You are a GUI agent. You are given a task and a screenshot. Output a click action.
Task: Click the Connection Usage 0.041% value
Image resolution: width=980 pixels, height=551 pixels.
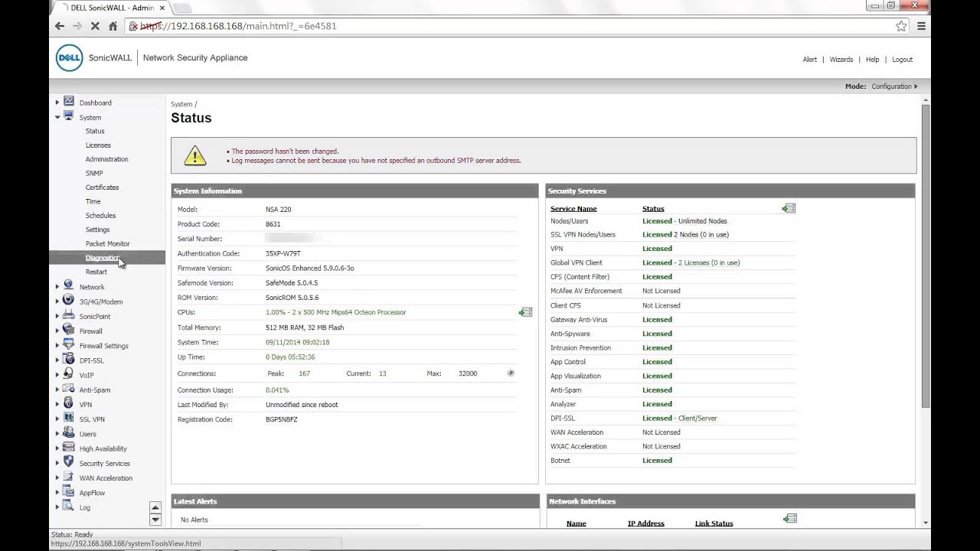pos(277,390)
